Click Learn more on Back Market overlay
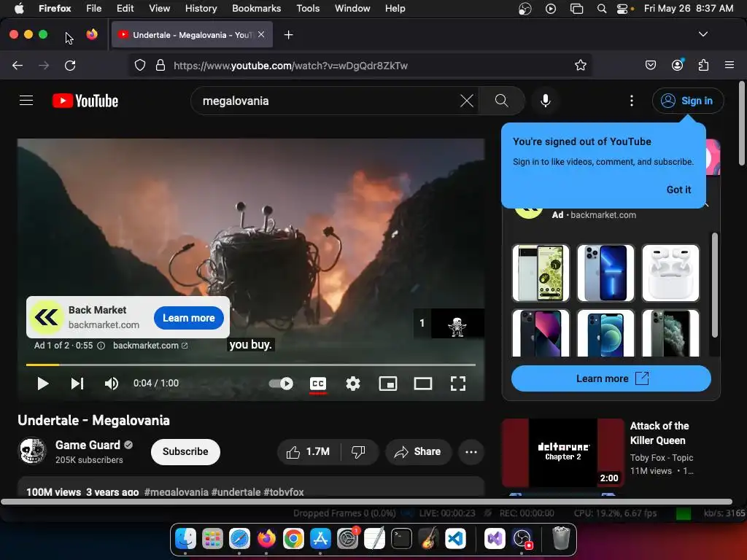The image size is (747, 560). pyautogui.click(x=189, y=318)
